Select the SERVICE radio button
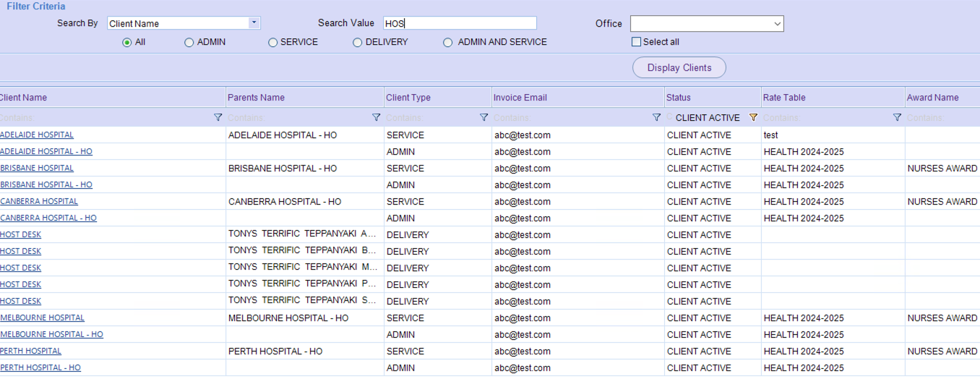The height and width of the screenshot is (387, 980). click(x=272, y=43)
